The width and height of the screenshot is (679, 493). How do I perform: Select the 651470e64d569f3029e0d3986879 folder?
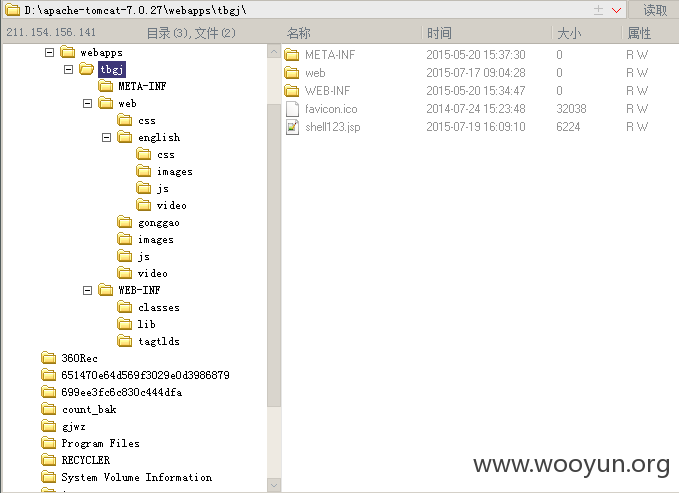click(x=145, y=375)
